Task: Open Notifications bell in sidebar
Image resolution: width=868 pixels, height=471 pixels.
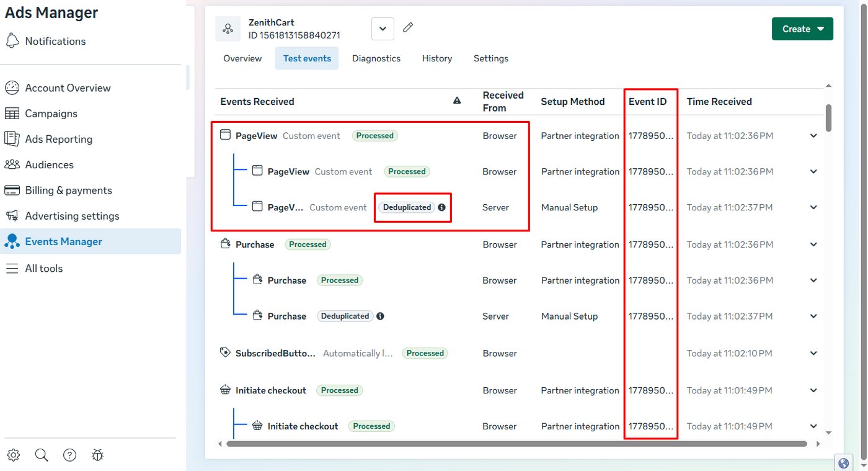Action: (12, 41)
